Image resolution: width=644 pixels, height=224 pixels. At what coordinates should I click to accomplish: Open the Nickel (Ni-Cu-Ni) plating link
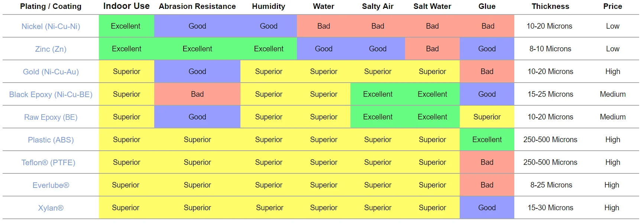(51, 26)
